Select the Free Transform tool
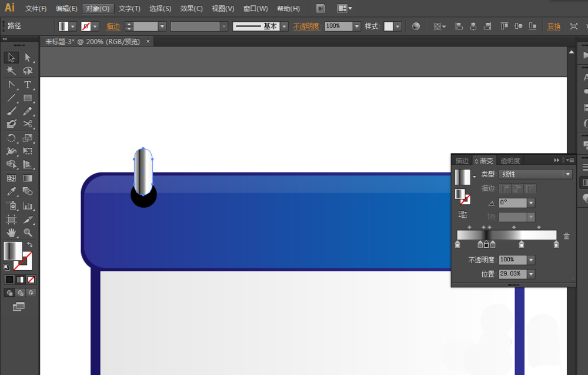This screenshot has width=588, height=375. (x=28, y=151)
